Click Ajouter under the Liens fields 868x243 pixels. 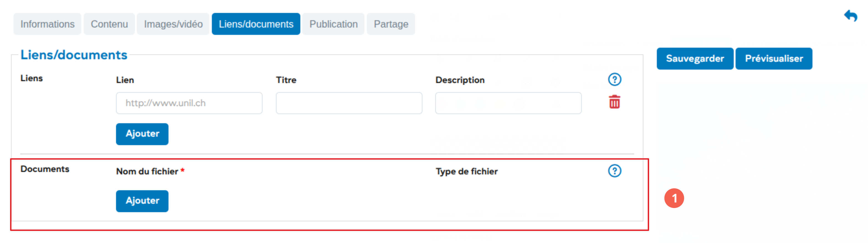click(x=142, y=134)
